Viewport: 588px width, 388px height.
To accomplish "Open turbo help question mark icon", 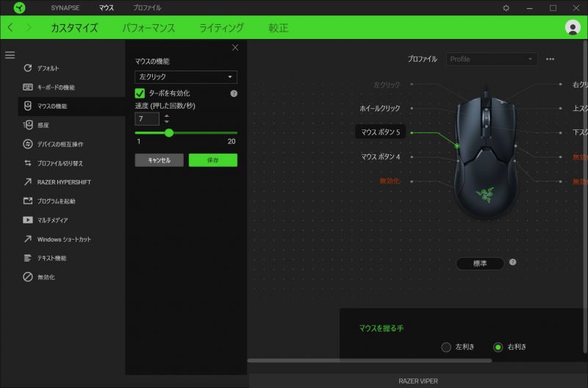I will tap(234, 93).
